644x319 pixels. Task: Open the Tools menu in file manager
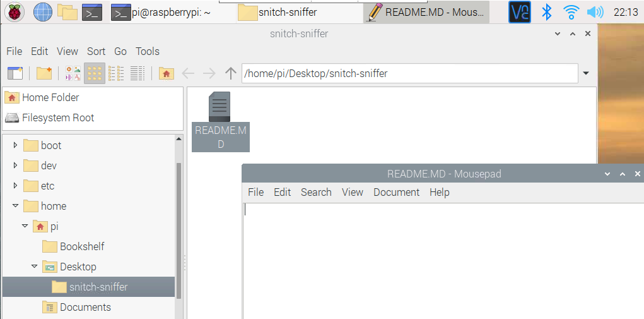click(x=148, y=51)
